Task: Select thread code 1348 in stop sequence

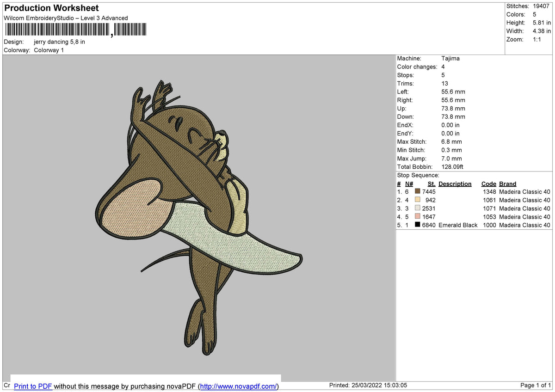Action: tap(489, 192)
